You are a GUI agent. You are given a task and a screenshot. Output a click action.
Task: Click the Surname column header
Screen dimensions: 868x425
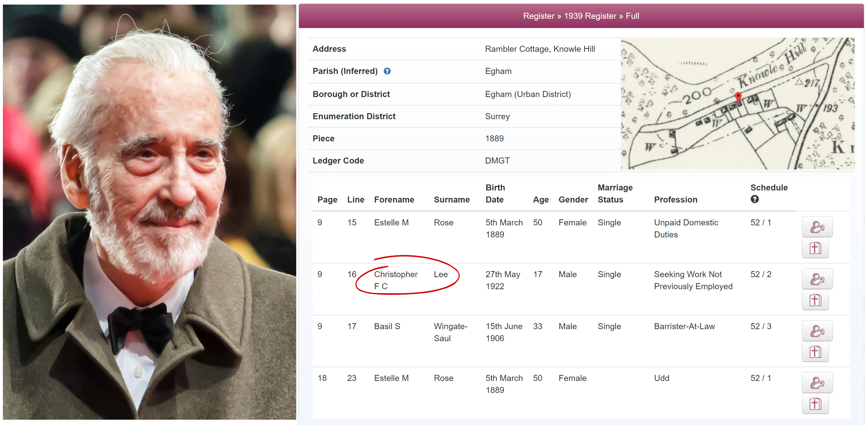tap(452, 199)
